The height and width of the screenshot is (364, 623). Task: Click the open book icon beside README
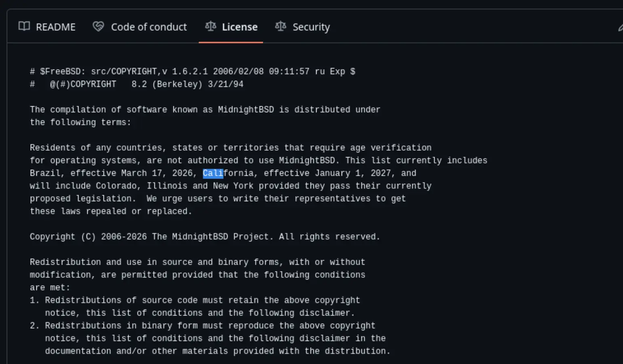(x=24, y=26)
